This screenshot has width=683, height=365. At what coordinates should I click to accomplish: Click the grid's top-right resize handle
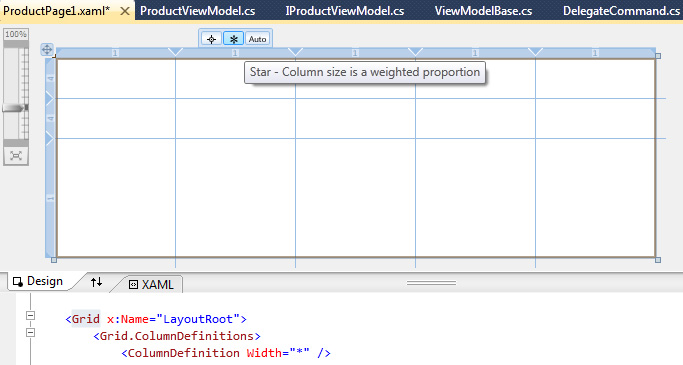pos(658,56)
